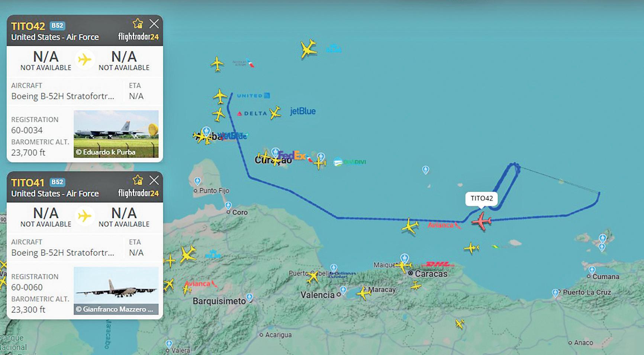The width and height of the screenshot is (644, 355).
Task: Select yellow plane left of Maracay label
Action: coord(364,293)
